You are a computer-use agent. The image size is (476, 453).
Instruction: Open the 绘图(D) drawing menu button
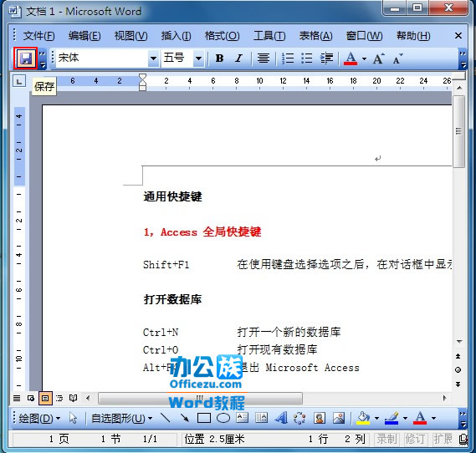pos(39,419)
